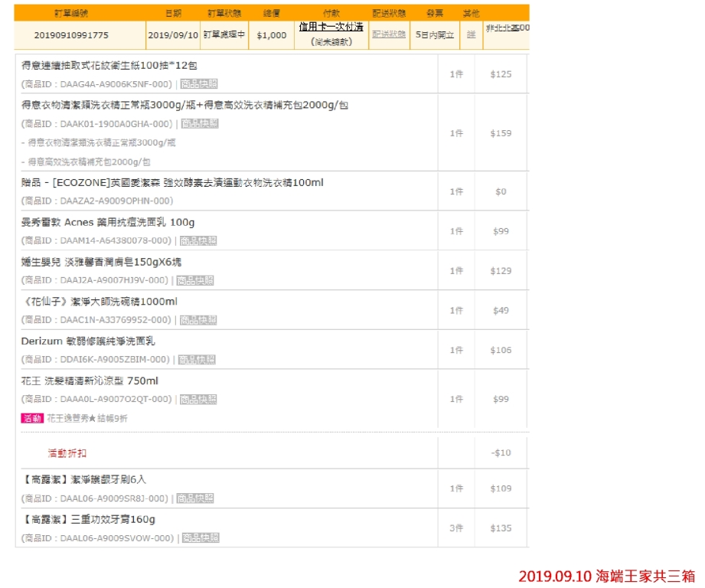Image resolution: width=705 pixels, height=588 pixels.
Task: Click the sub-item line - 得意衣物清潔類洗衣精正常瓶3000g/瓶
Action: pyautogui.click(x=99, y=142)
